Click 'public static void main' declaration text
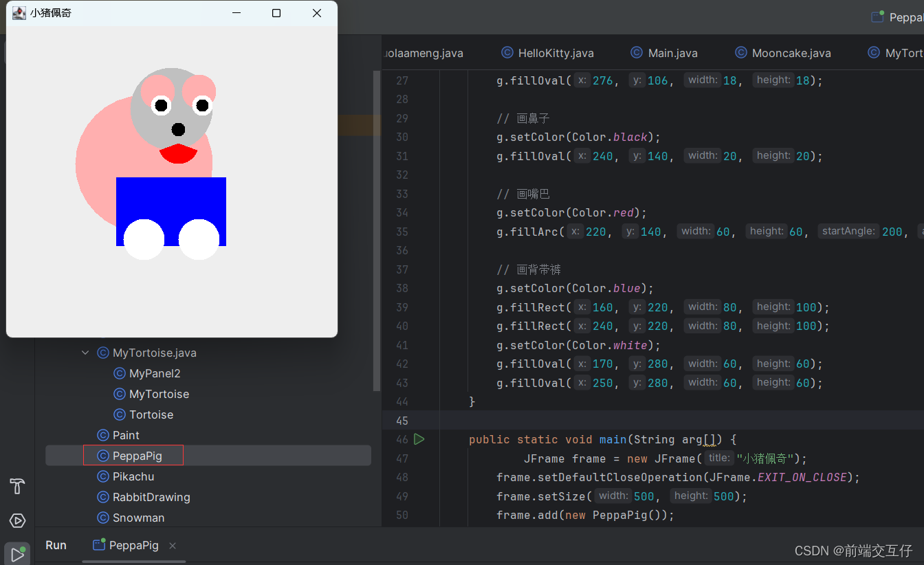 point(548,439)
